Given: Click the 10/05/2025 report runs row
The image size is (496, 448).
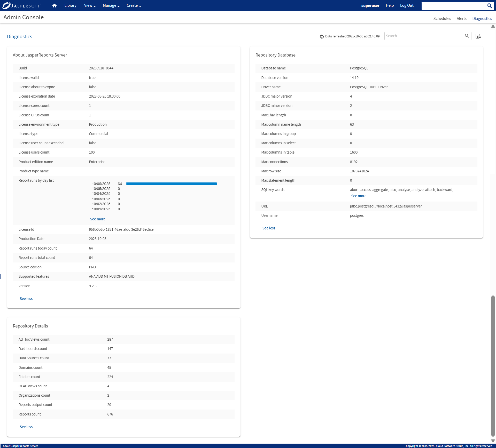Looking at the screenshot, I should pos(106,189).
